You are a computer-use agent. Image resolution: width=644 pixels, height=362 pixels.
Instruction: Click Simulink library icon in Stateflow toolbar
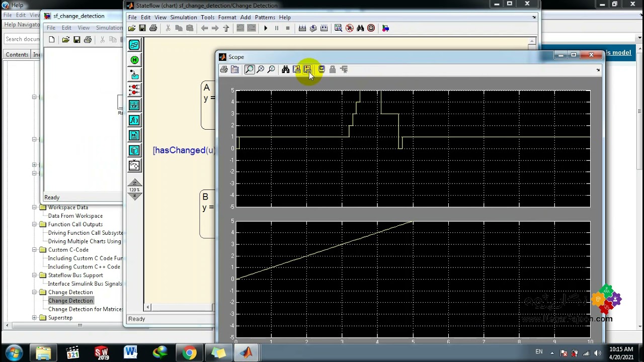385,28
